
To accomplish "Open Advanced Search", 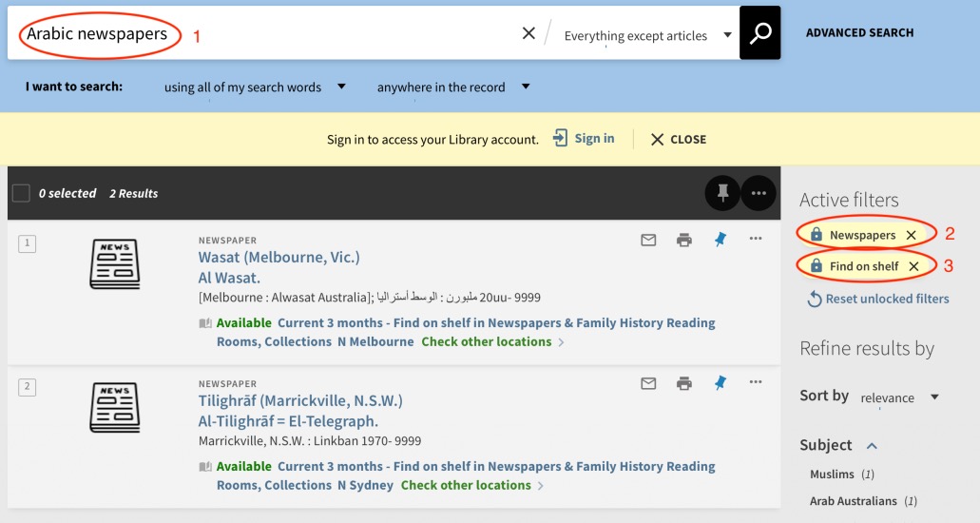I will point(859,32).
